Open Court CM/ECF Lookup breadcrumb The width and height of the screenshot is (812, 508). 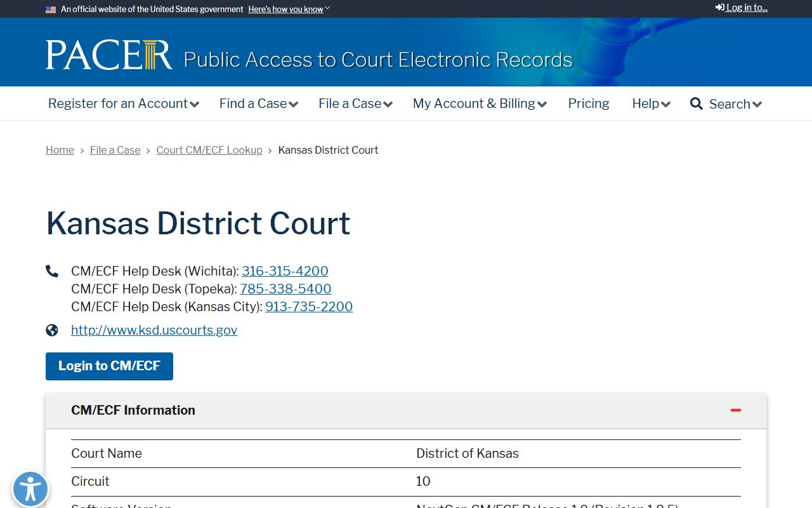(x=209, y=150)
